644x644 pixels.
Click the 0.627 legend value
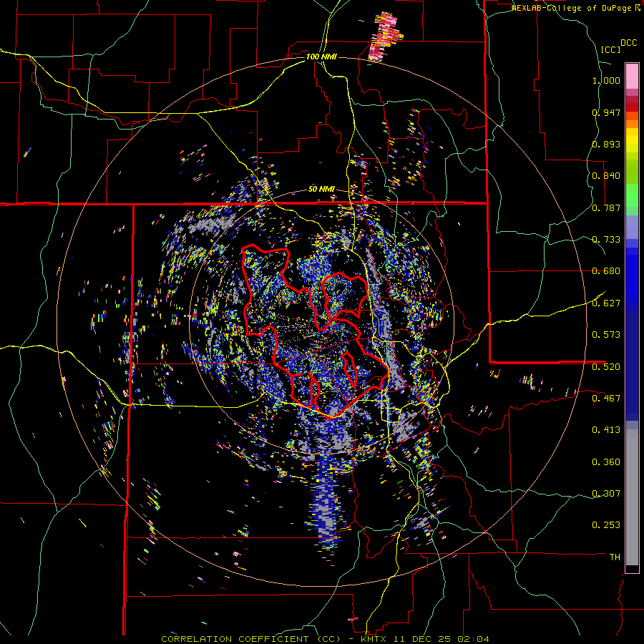[x=606, y=303]
